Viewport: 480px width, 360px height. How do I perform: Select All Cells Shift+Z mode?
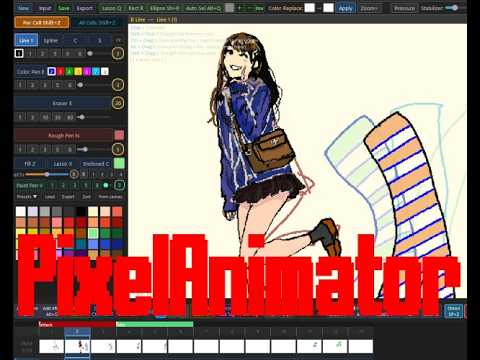pyautogui.click(x=97, y=23)
